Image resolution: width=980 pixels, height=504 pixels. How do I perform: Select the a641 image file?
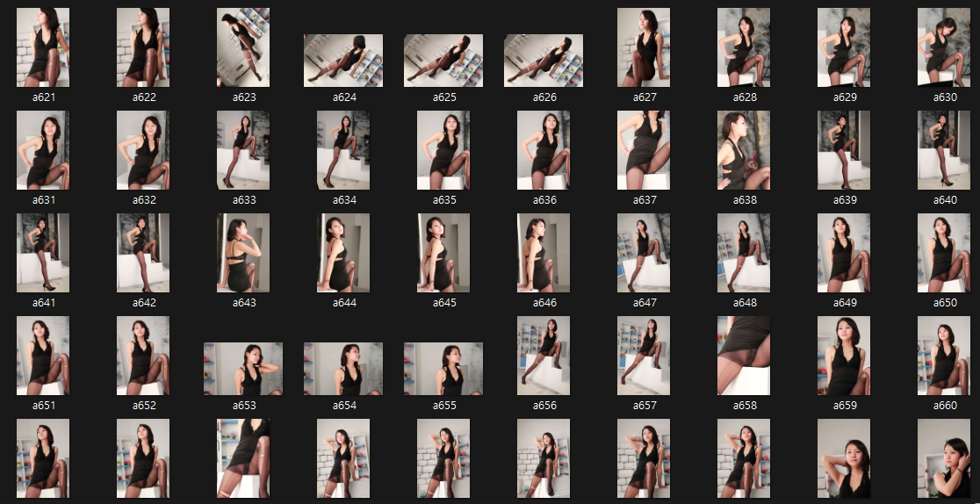pos(43,253)
